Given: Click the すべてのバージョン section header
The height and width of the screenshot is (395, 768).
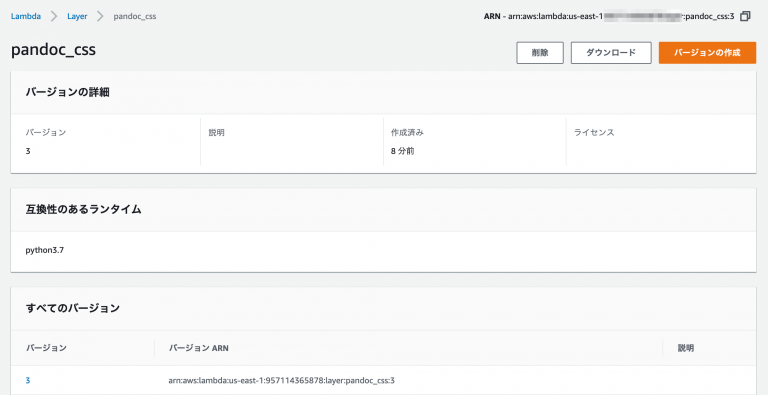Looking at the screenshot, I should (x=72, y=308).
